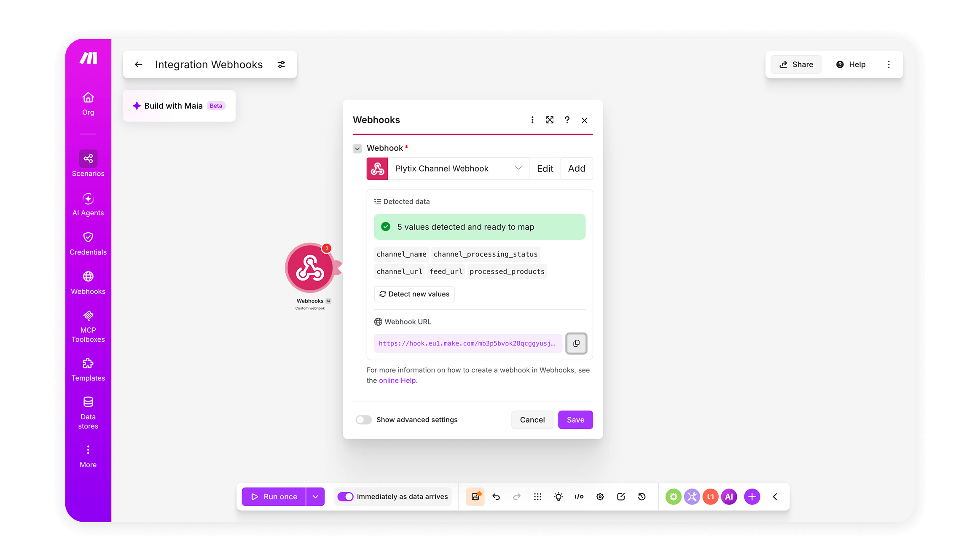Toggle Immediately as data arrives switch

coord(346,497)
